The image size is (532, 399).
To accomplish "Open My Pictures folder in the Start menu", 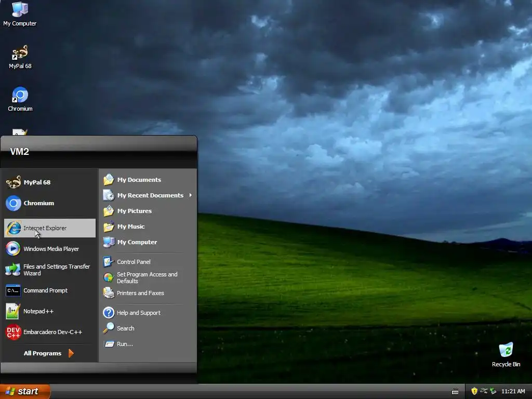I will (148, 211).
